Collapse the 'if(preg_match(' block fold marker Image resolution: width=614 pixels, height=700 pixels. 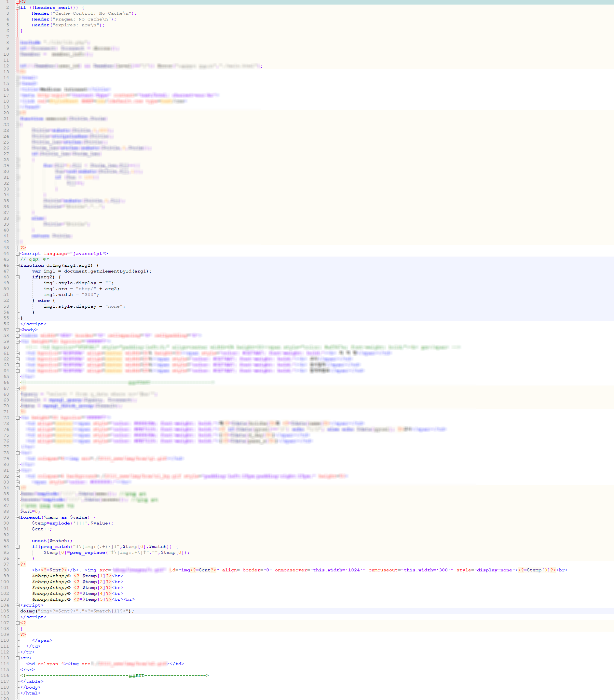[18, 547]
